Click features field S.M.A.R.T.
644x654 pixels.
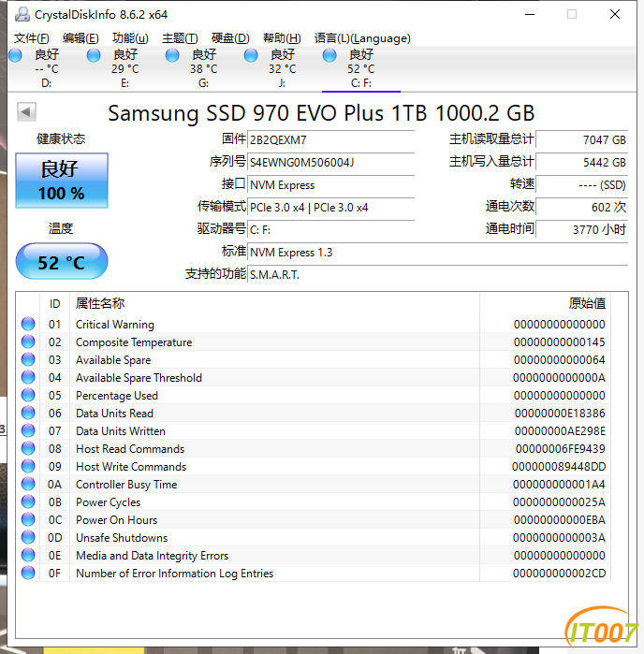[x=437, y=275]
